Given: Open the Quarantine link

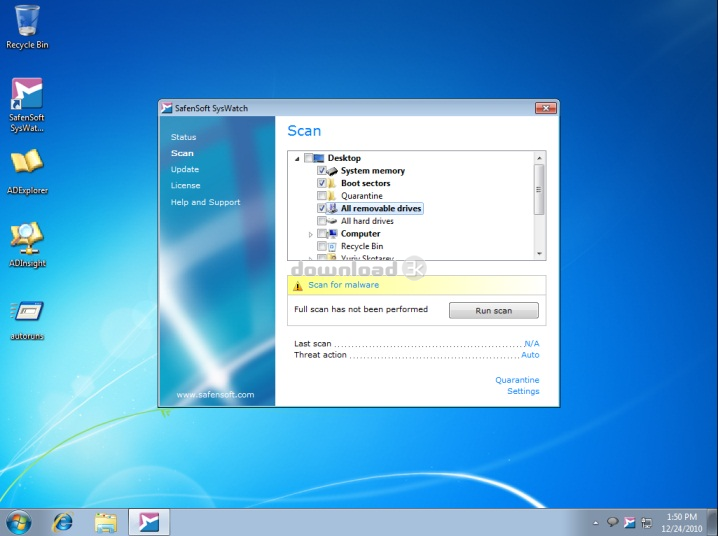Looking at the screenshot, I should [x=516, y=380].
